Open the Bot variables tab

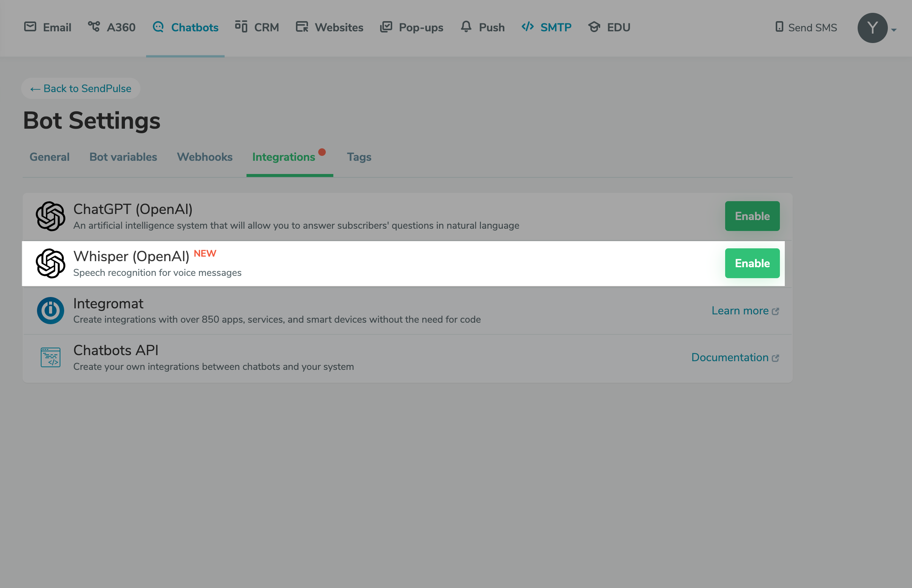(123, 157)
